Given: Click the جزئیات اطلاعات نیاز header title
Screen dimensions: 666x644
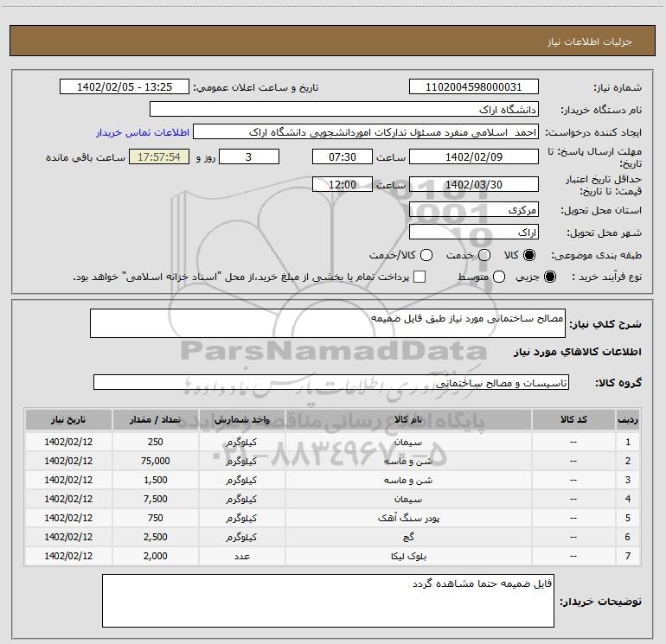Looking at the screenshot, I should (590, 41).
